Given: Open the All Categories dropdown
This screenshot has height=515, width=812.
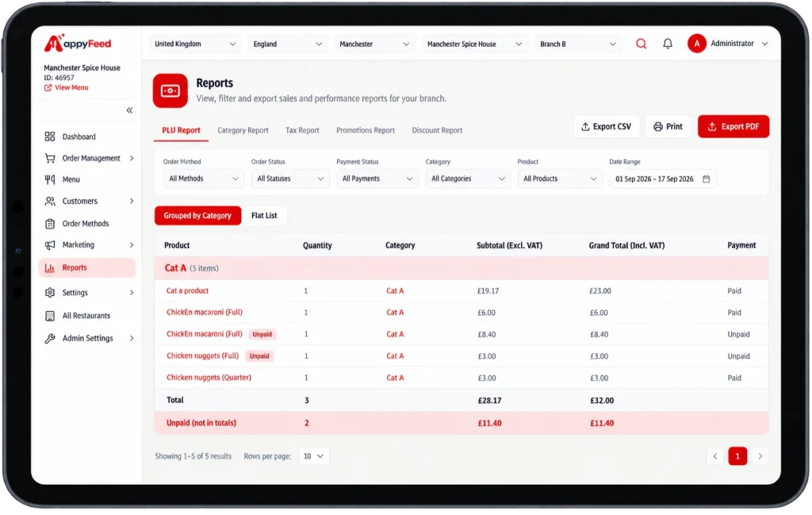Looking at the screenshot, I should pyautogui.click(x=468, y=179).
